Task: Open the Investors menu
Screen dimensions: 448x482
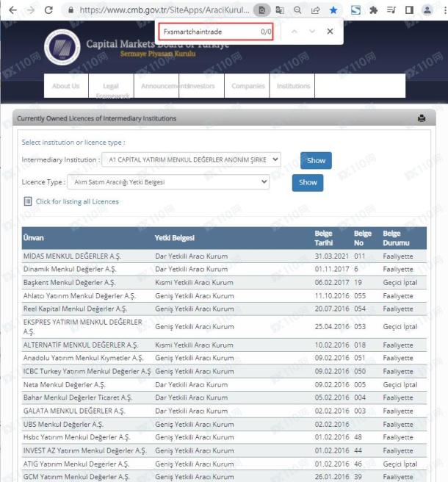Action: pos(201,86)
